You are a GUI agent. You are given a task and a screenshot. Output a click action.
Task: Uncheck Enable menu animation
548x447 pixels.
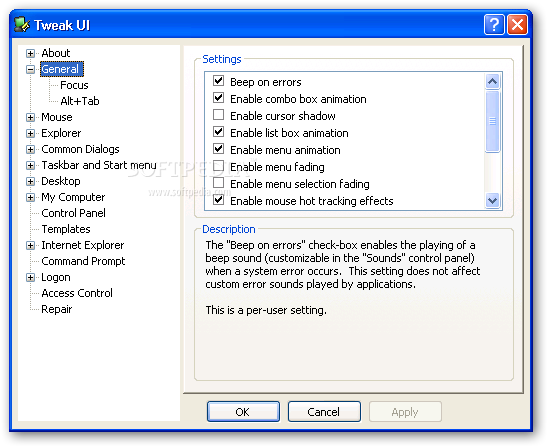pos(218,149)
